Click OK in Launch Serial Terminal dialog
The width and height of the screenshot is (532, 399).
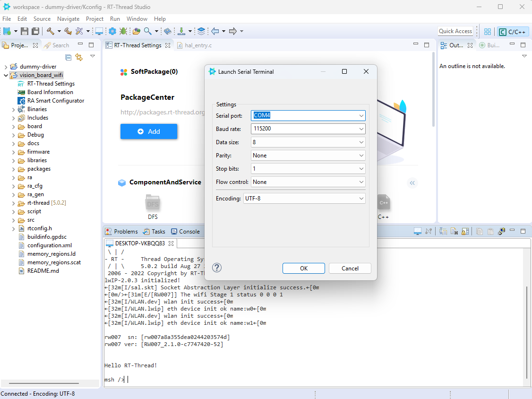303,268
